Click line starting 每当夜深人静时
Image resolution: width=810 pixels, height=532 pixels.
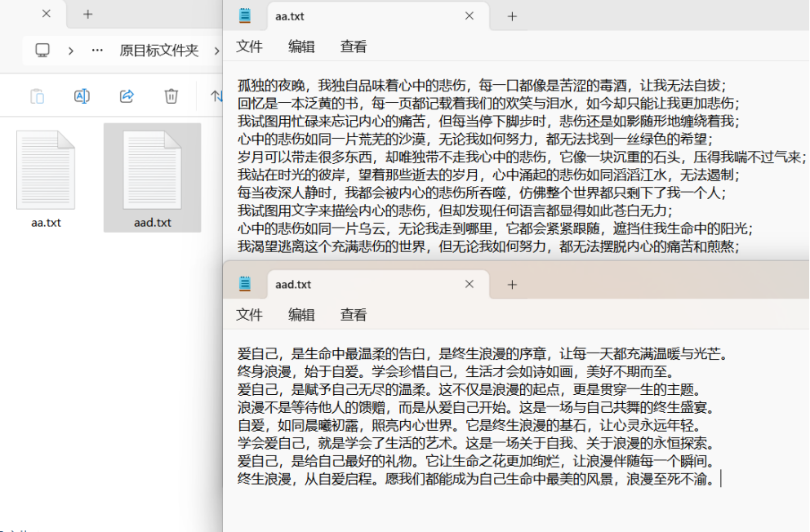(x=482, y=193)
